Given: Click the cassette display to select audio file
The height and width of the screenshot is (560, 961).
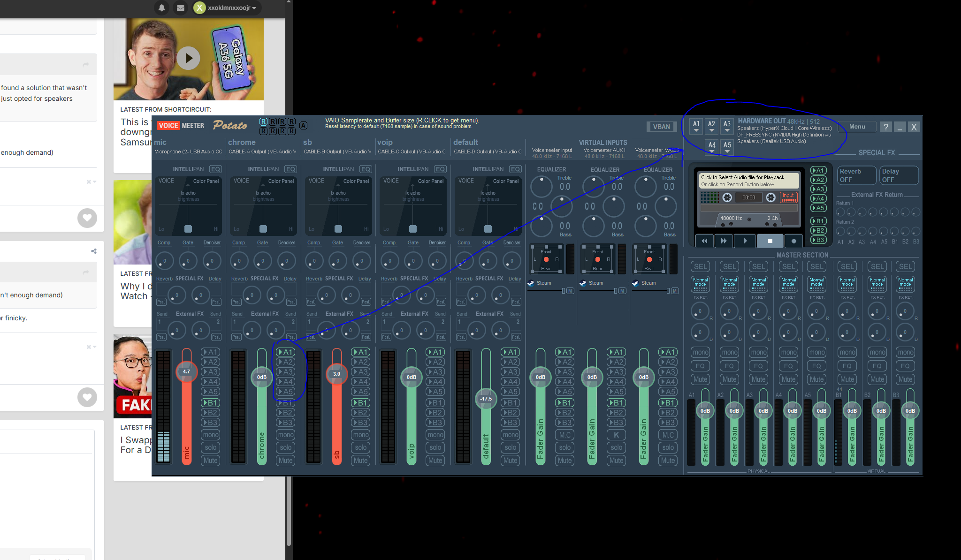Looking at the screenshot, I should [x=748, y=181].
